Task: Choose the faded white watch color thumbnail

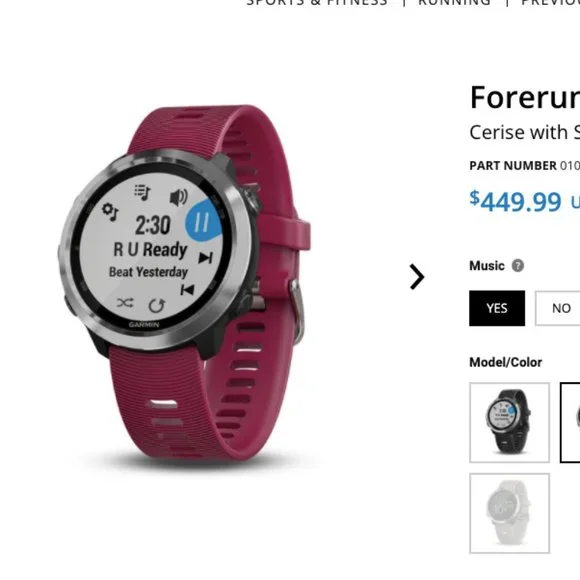Action: coord(509,513)
